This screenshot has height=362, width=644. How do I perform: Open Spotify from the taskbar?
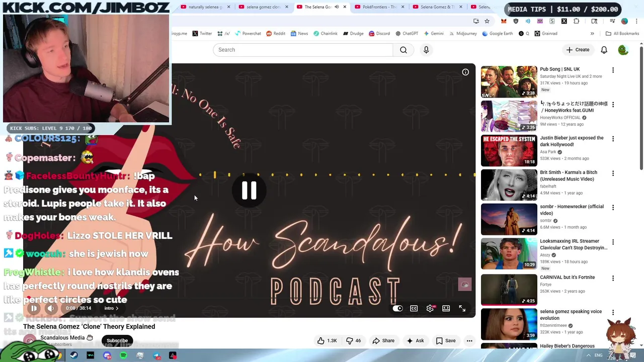123,355
